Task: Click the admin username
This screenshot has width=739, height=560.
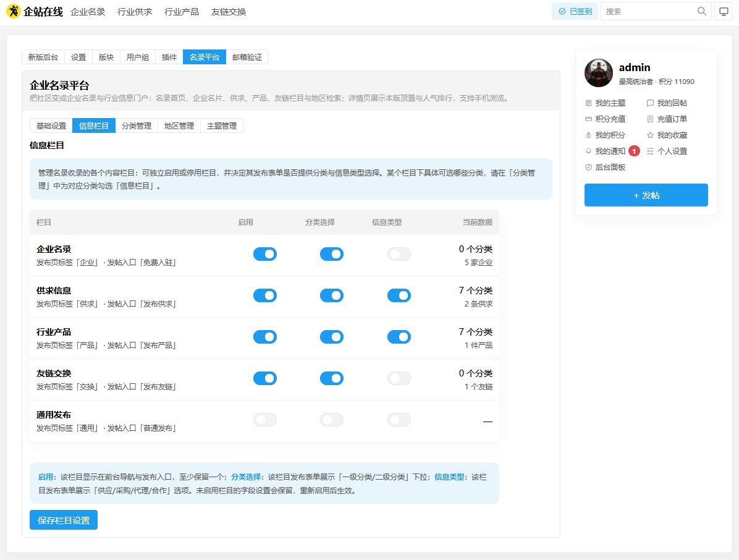Action: (635, 67)
